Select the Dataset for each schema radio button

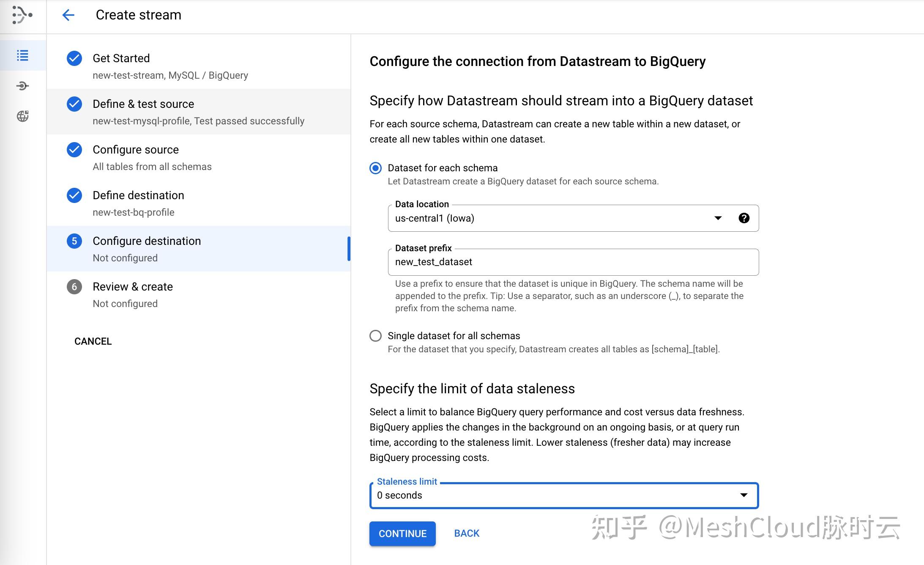[x=375, y=168]
